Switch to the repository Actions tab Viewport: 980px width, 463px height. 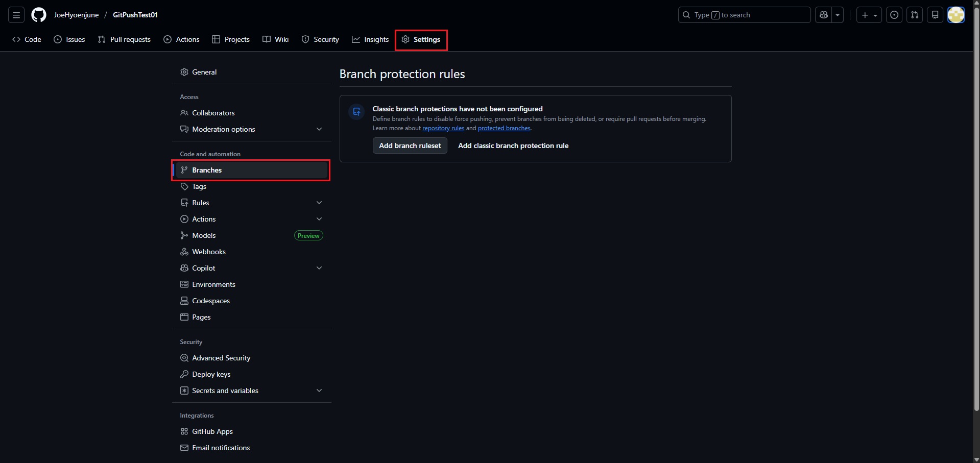pyautogui.click(x=181, y=39)
